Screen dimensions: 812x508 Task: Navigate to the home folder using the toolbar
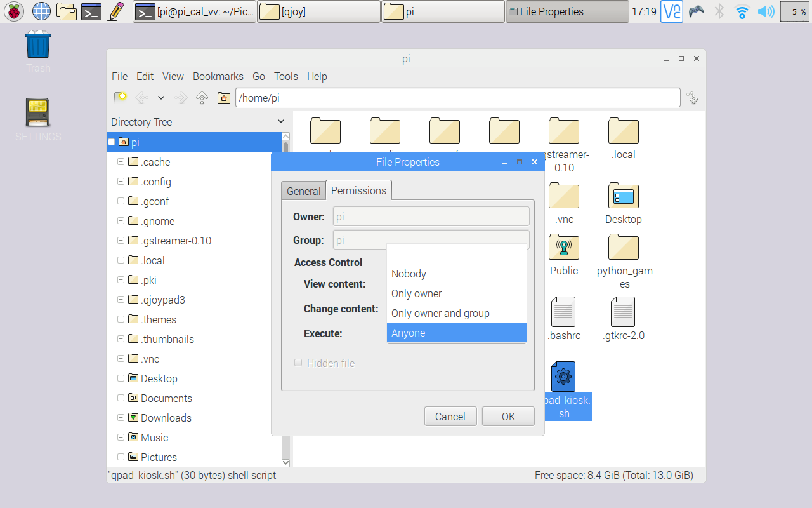223,97
